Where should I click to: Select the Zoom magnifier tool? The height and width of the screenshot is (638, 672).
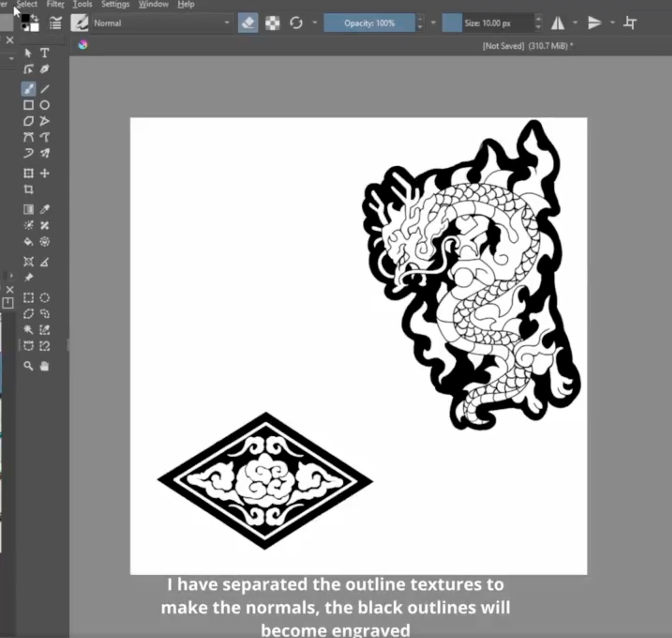[x=28, y=366]
